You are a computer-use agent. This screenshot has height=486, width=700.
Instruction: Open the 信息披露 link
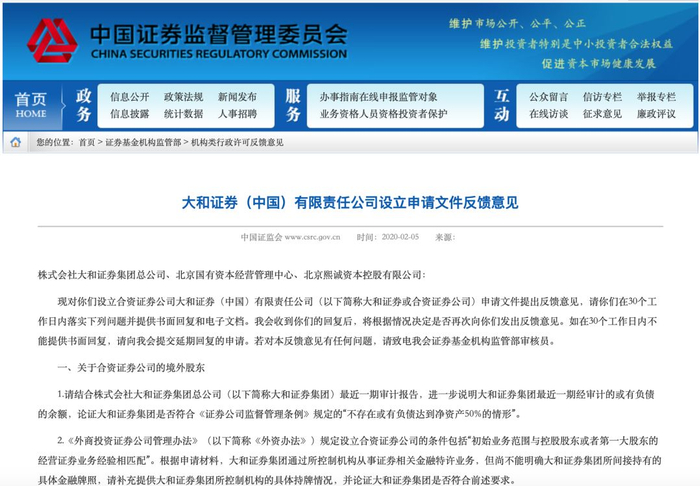click(x=130, y=114)
